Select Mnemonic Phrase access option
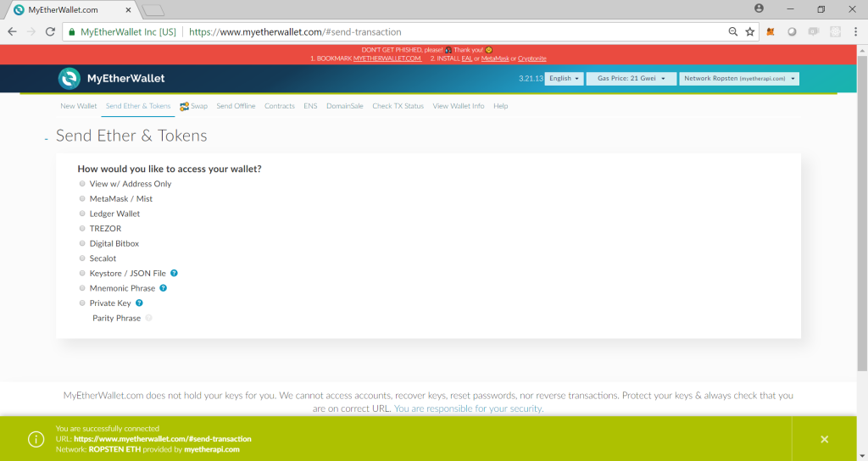Screen dimensions: 868x461 (x=82, y=288)
